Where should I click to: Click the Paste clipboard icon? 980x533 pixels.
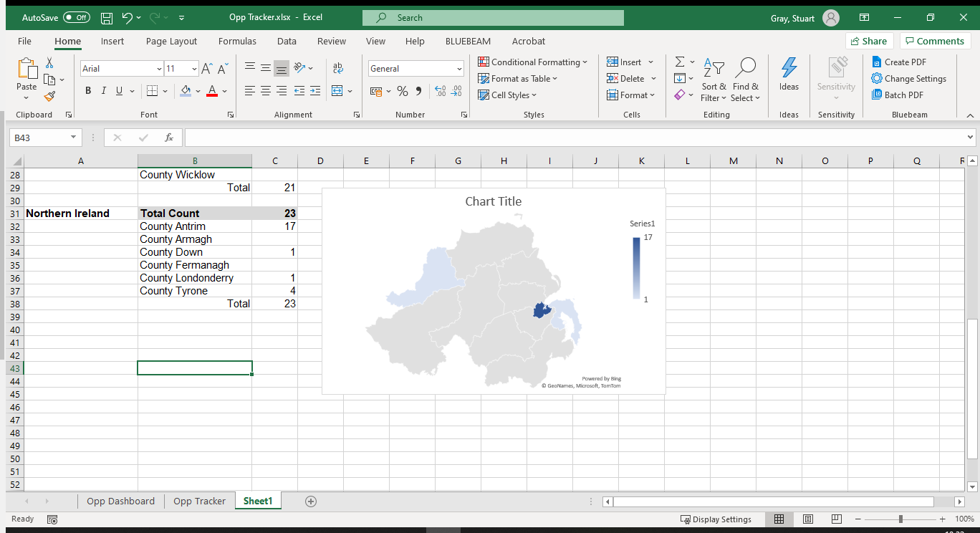click(x=27, y=69)
